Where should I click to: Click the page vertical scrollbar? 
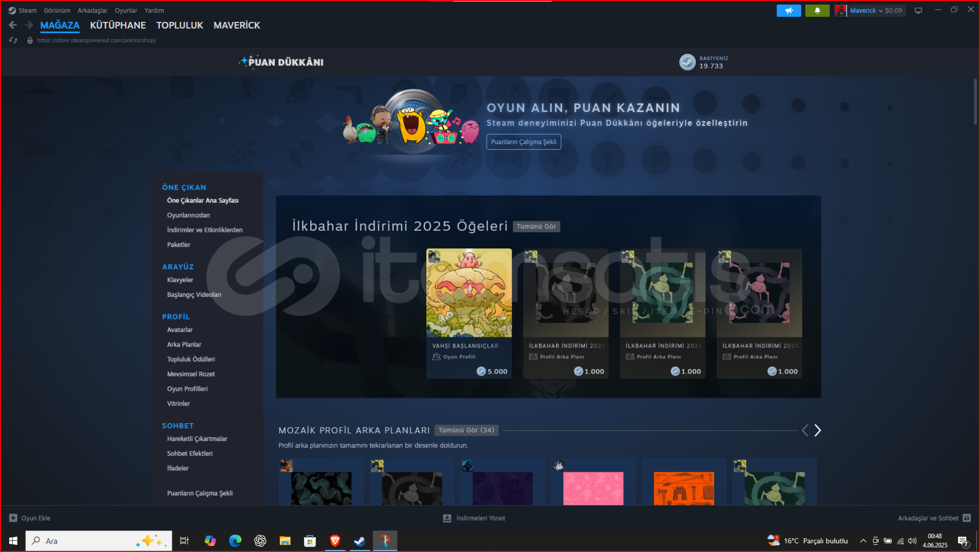tap(975, 102)
